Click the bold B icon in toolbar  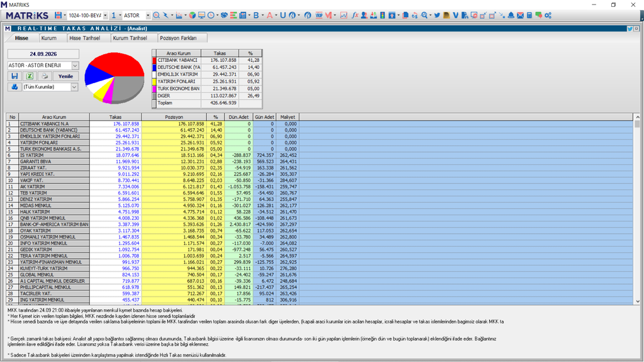pos(256,15)
